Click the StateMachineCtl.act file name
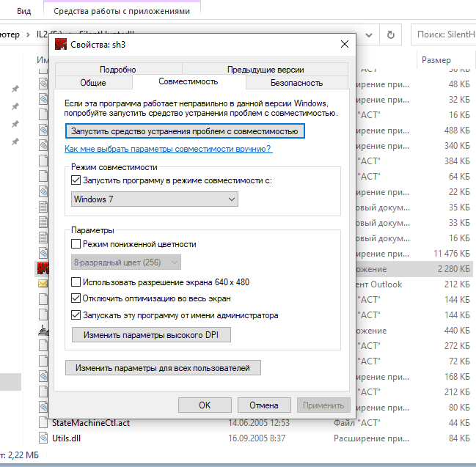476x467 pixels. [x=91, y=423]
